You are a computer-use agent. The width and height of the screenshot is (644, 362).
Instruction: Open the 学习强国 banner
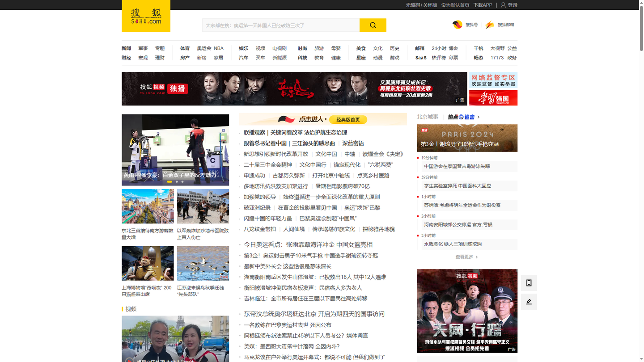point(493,98)
